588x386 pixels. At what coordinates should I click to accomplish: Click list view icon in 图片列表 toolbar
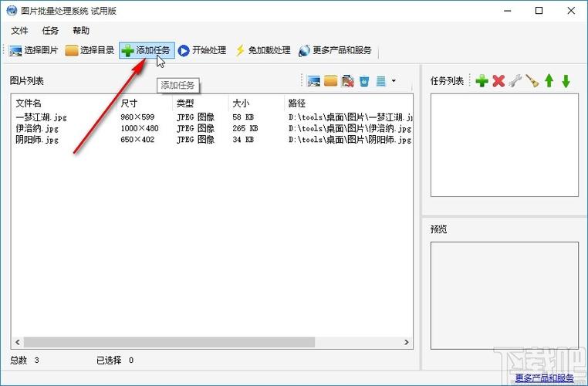pyautogui.click(x=380, y=80)
